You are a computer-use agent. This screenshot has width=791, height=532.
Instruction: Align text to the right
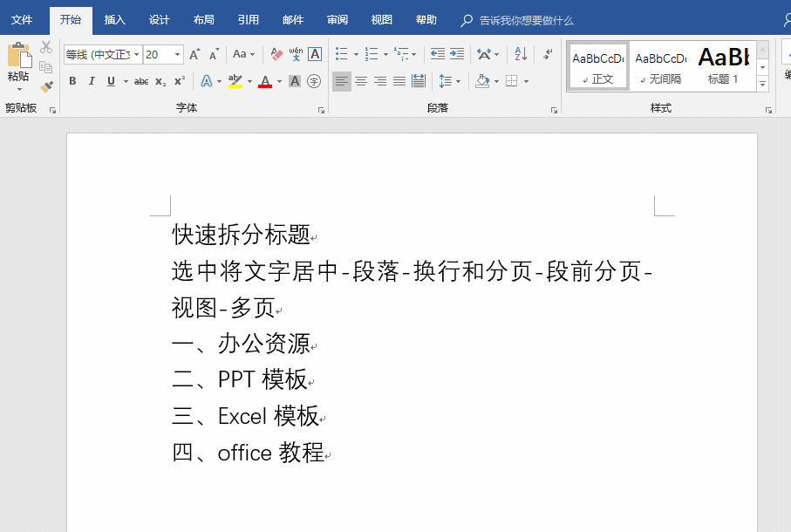pyautogui.click(x=380, y=81)
